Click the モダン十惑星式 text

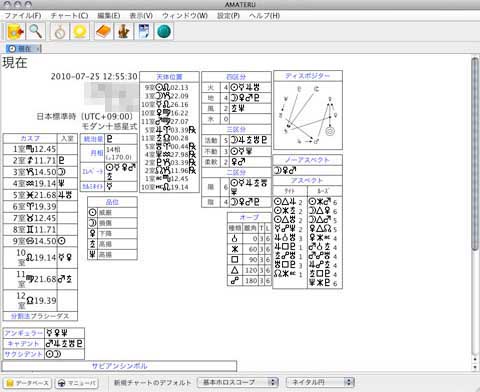click(x=109, y=126)
